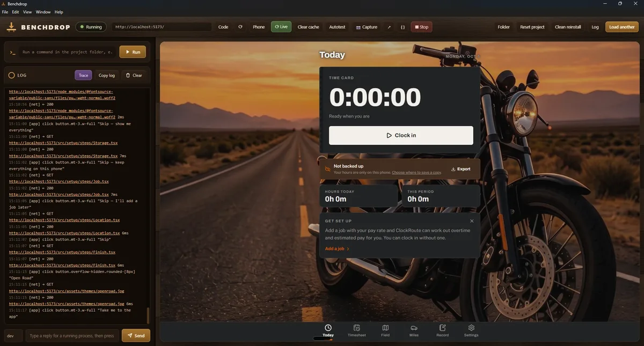This screenshot has height=346, width=644.
Task: Open the setup/steps/Storage.tsx 7ms log link
Action: [x=63, y=156]
